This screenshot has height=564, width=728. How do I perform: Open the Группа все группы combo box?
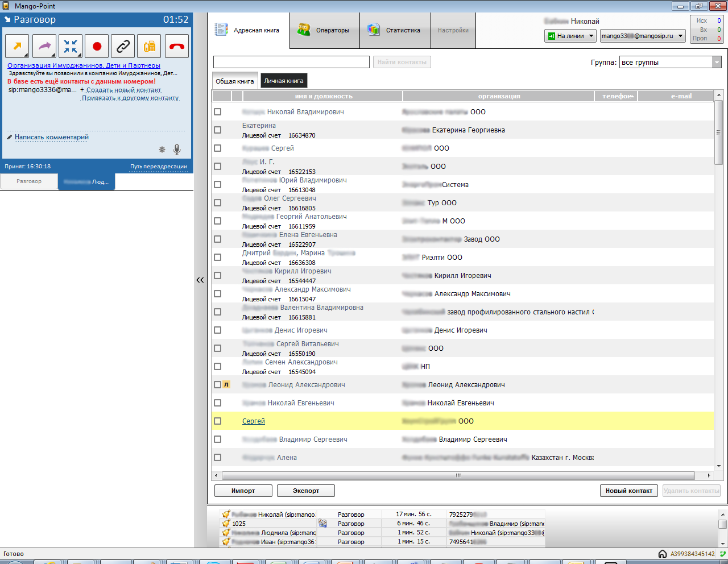click(x=671, y=63)
